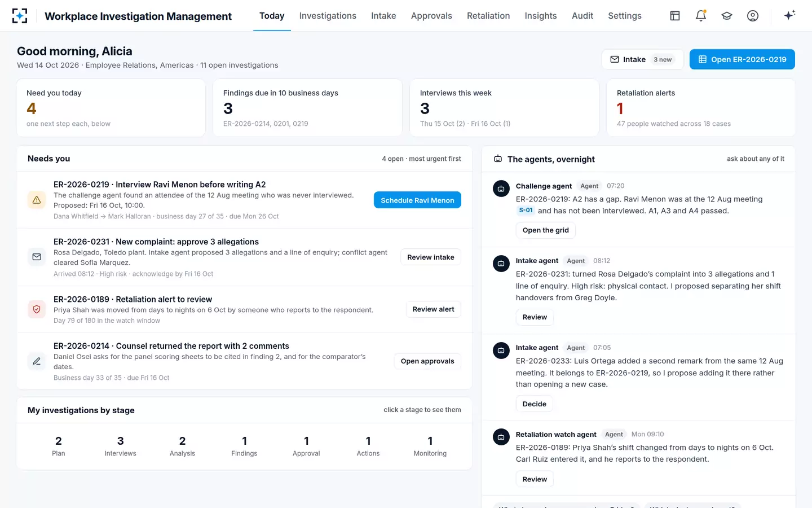Click Review under Retaliation watch agent
Screen dimensions: 812x508
(x=535, y=479)
